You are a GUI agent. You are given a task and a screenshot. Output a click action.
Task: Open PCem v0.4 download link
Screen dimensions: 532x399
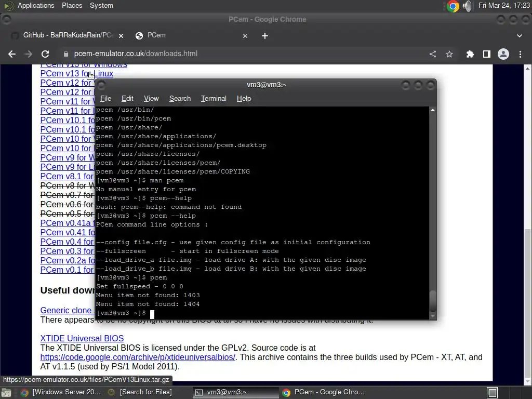pos(67,242)
